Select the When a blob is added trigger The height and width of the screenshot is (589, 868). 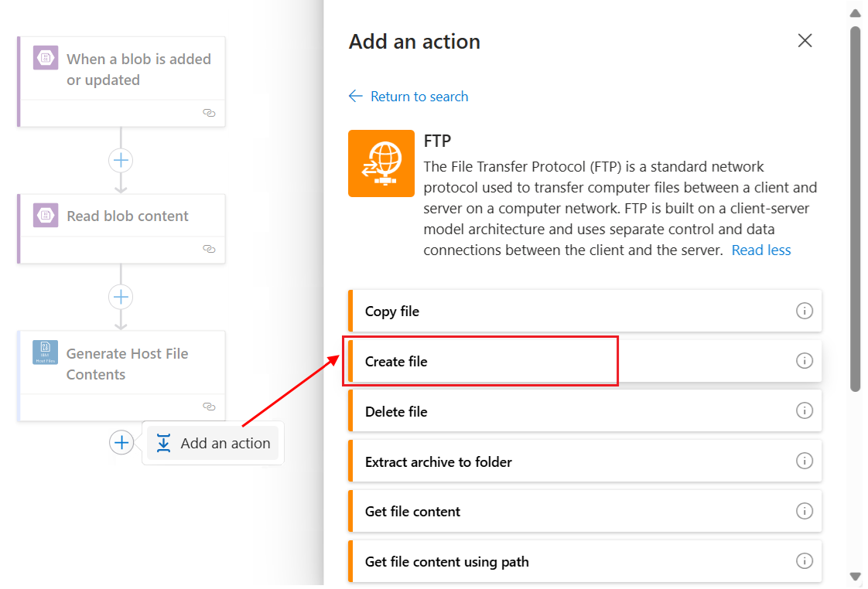click(138, 70)
